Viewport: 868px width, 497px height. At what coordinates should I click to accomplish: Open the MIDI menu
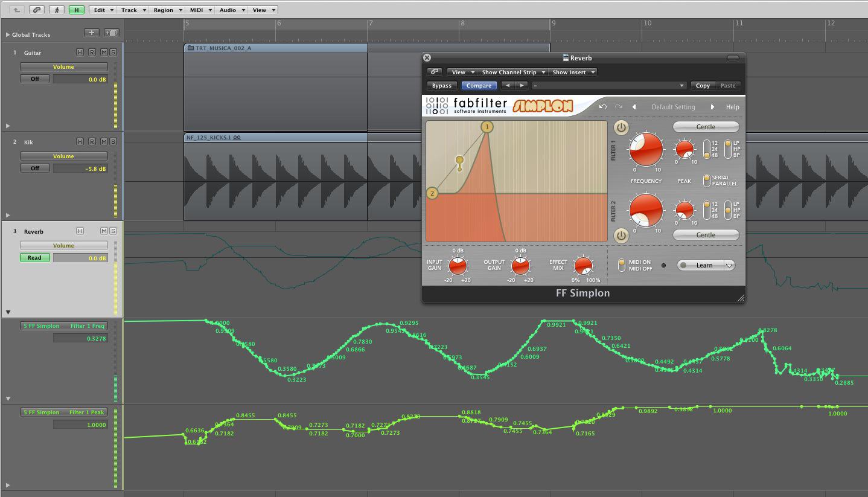click(x=200, y=10)
